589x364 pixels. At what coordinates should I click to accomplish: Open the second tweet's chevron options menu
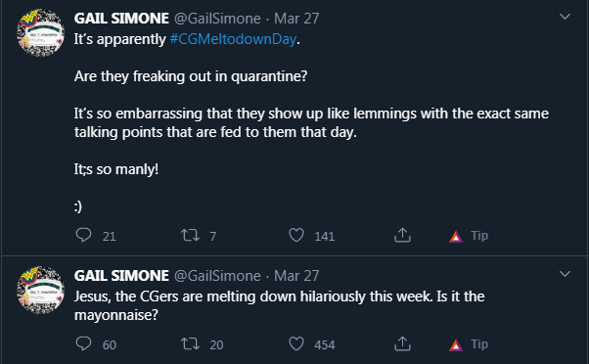click(x=565, y=274)
